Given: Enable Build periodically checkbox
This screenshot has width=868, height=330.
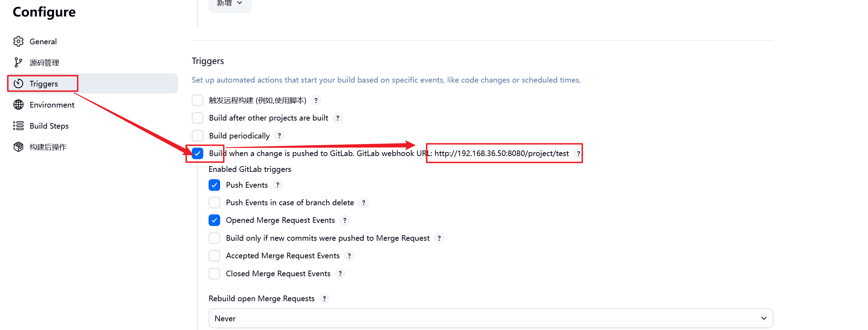Looking at the screenshot, I should click(198, 136).
